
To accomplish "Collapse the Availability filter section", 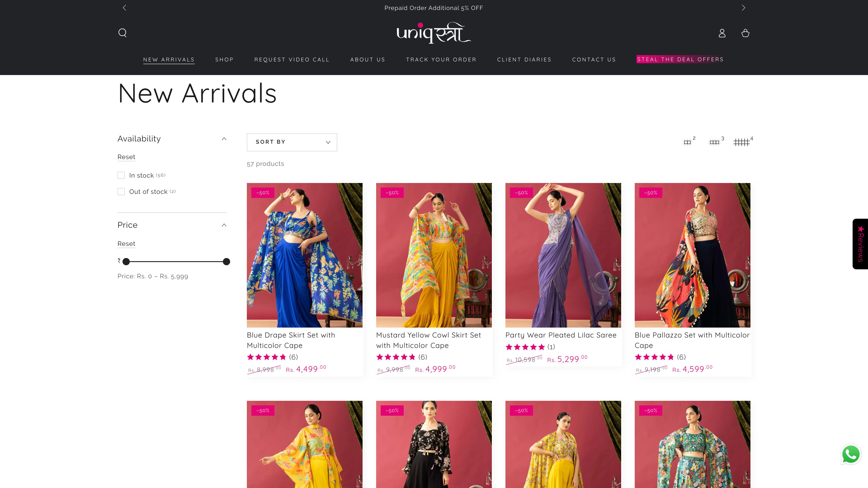I will tap(224, 138).
